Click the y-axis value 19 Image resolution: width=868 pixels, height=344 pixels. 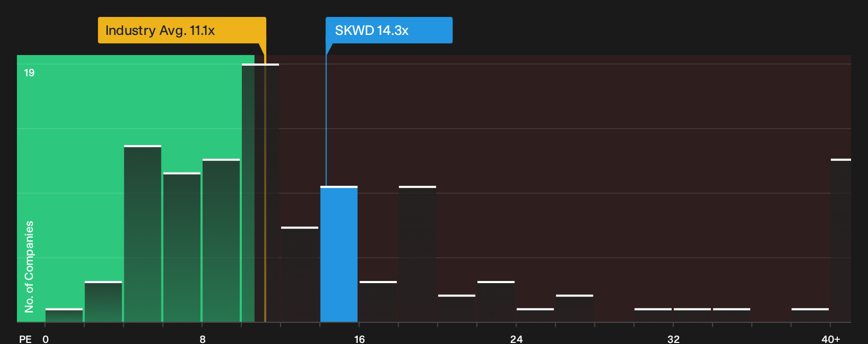[29, 73]
